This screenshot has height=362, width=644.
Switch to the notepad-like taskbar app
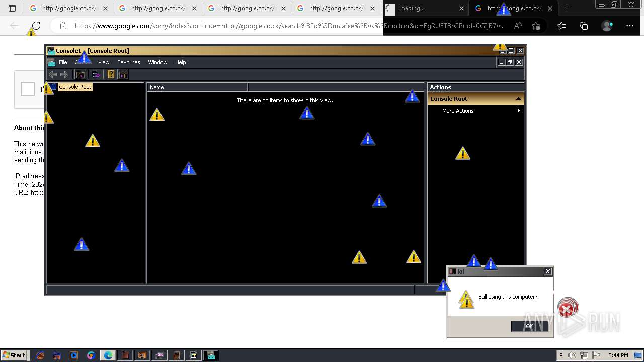tap(125, 355)
